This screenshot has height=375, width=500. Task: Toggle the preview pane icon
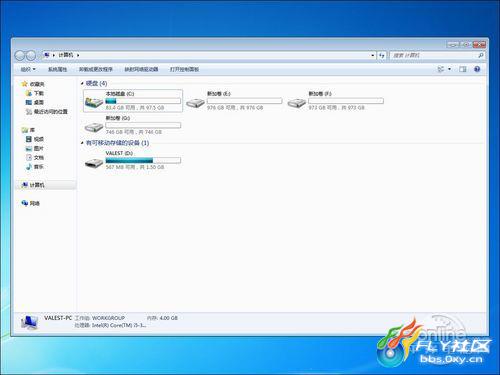click(x=463, y=69)
